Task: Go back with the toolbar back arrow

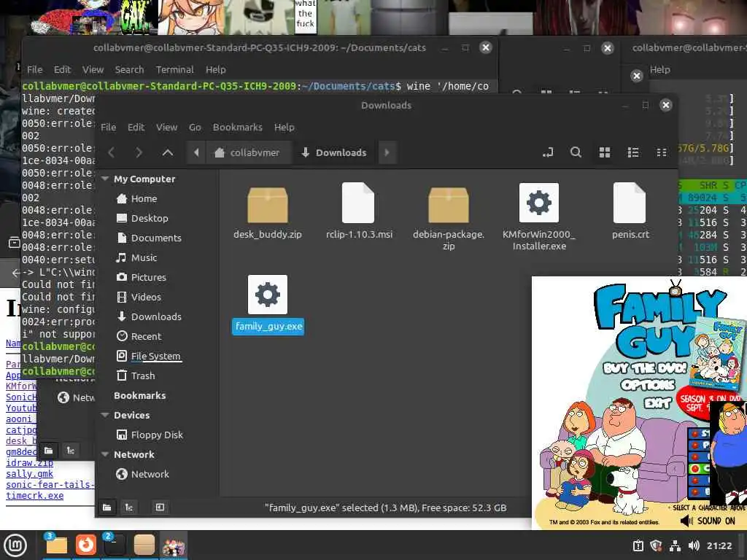Action: tap(112, 152)
